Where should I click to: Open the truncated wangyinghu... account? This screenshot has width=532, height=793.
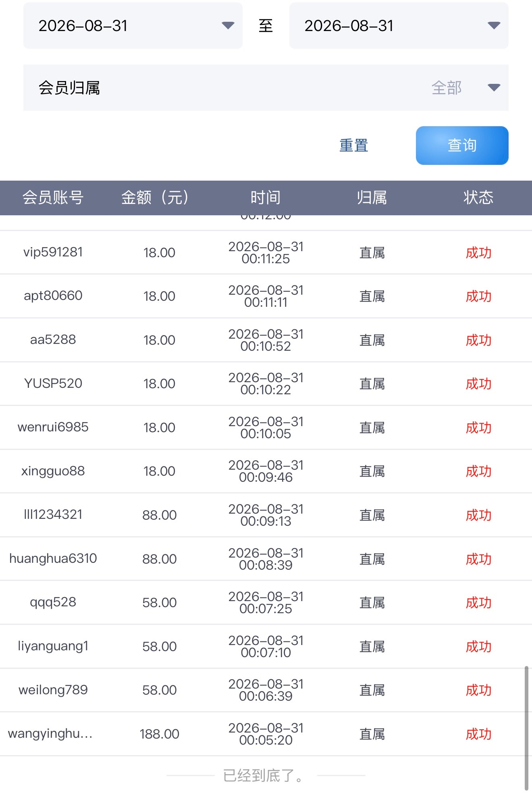pos(50,734)
